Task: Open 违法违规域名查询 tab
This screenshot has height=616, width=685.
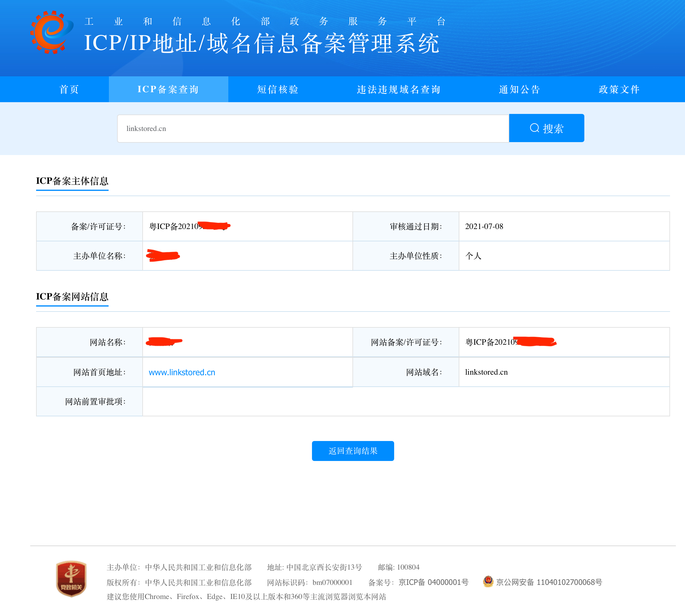Action: 399,89
